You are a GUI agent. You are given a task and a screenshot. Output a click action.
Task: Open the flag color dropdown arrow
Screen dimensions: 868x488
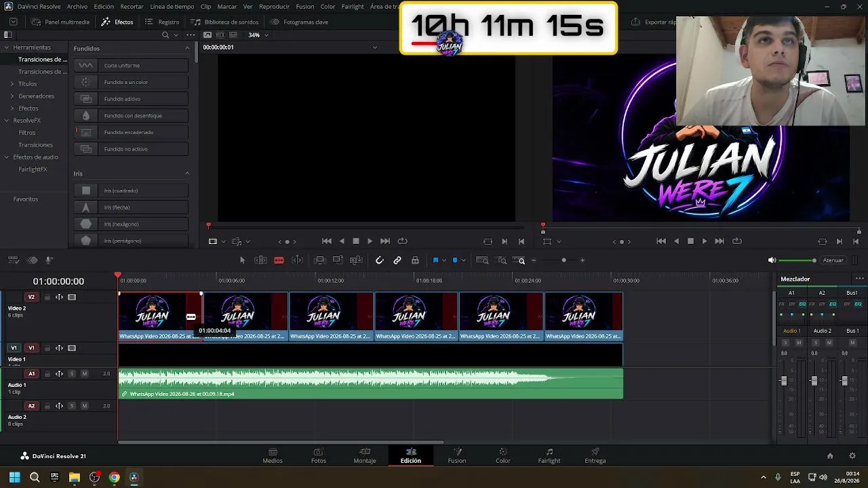coord(444,260)
